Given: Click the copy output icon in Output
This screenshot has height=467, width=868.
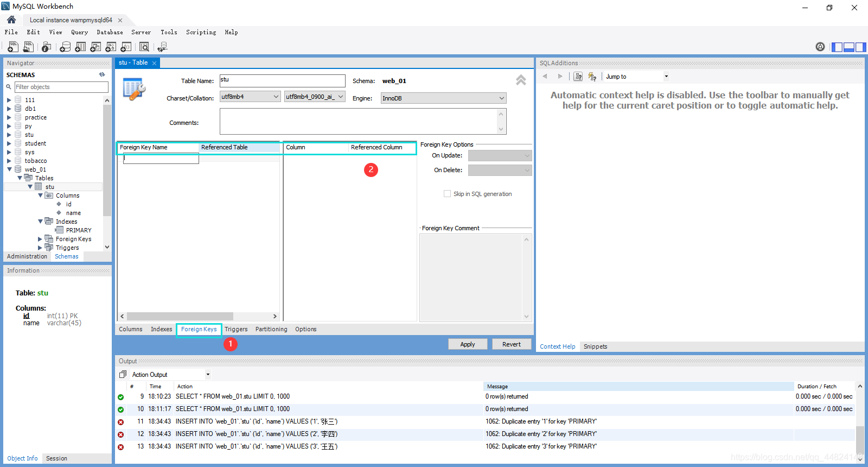Looking at the screenshot, I should [x=123, y=375].
